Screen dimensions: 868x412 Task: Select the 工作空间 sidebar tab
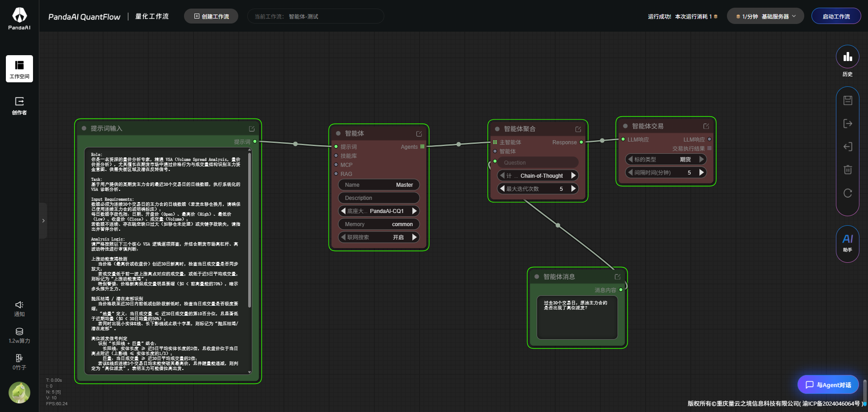click(19, 69)
